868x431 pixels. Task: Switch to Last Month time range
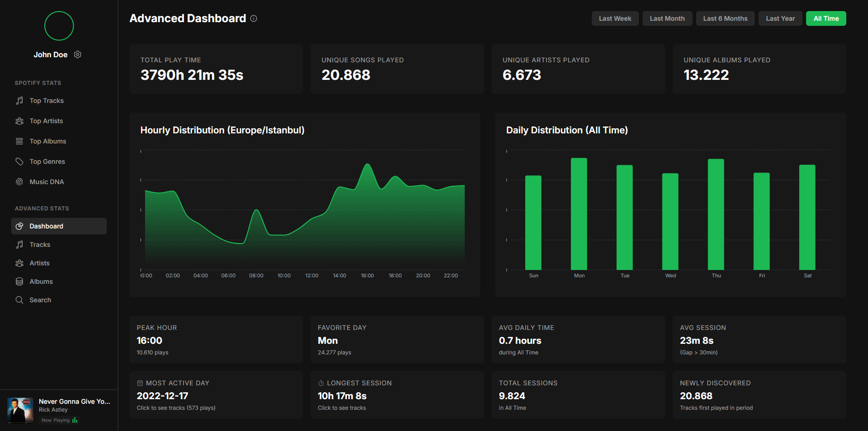tap(667, 18)
